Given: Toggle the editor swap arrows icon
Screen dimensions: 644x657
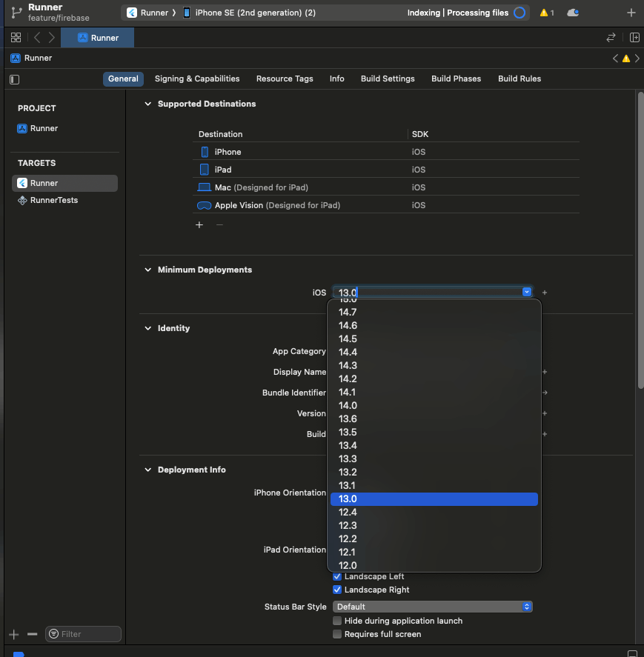Looking at the screenshot, I should 611,38.
